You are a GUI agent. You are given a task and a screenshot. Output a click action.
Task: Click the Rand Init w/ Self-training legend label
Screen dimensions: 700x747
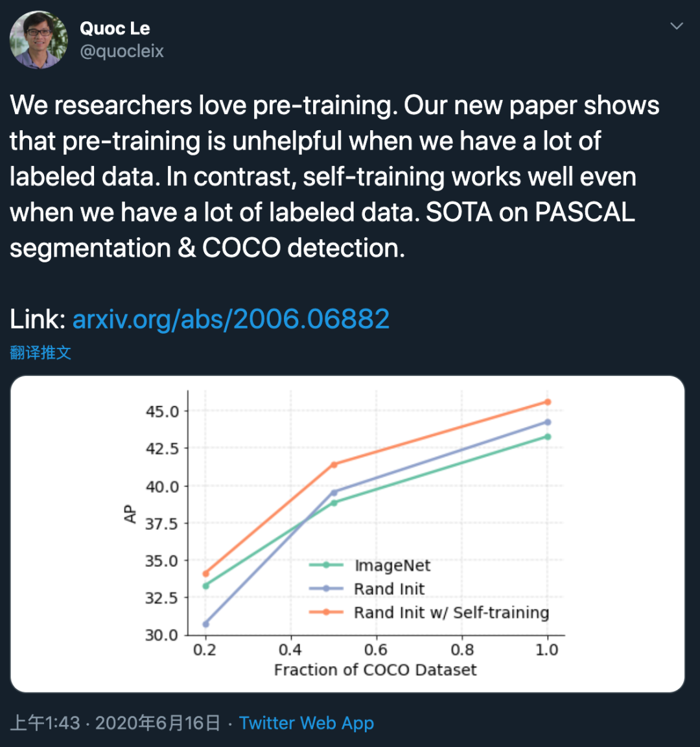point(451,612)
